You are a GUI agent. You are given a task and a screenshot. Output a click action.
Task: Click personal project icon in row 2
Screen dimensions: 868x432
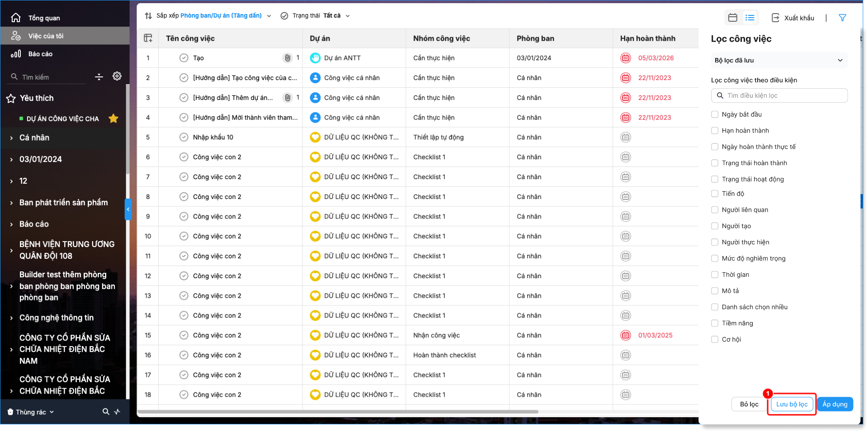click(315, 78)
